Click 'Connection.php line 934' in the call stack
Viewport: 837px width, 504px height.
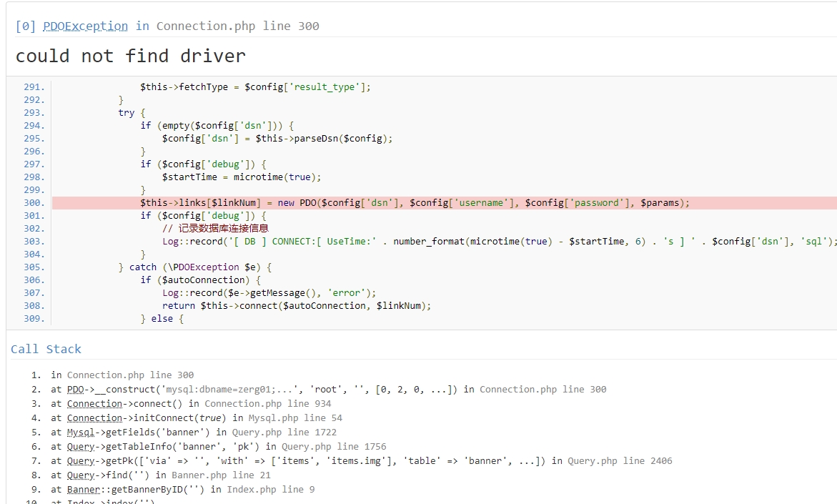pyautogui.click(x=267, y=404)
